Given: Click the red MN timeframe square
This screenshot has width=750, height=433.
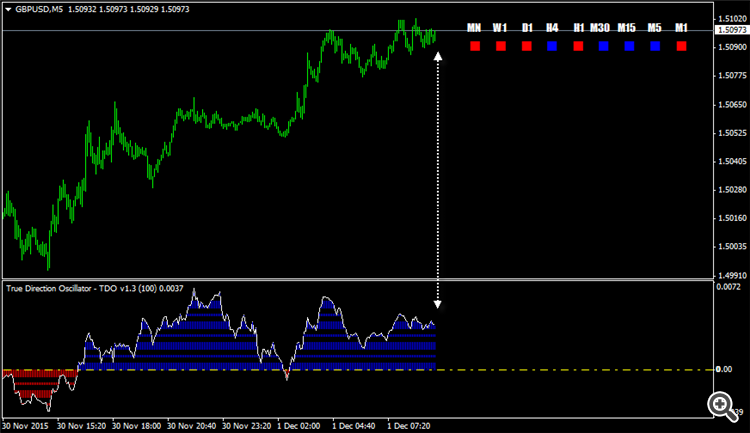Looking at the screenshot, I should pyautogui.click(x=475, y=46).
